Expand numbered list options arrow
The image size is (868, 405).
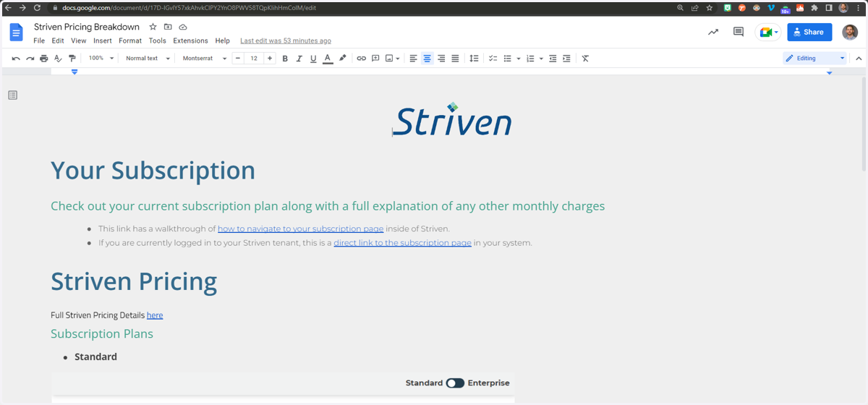[x=541, y=59]
